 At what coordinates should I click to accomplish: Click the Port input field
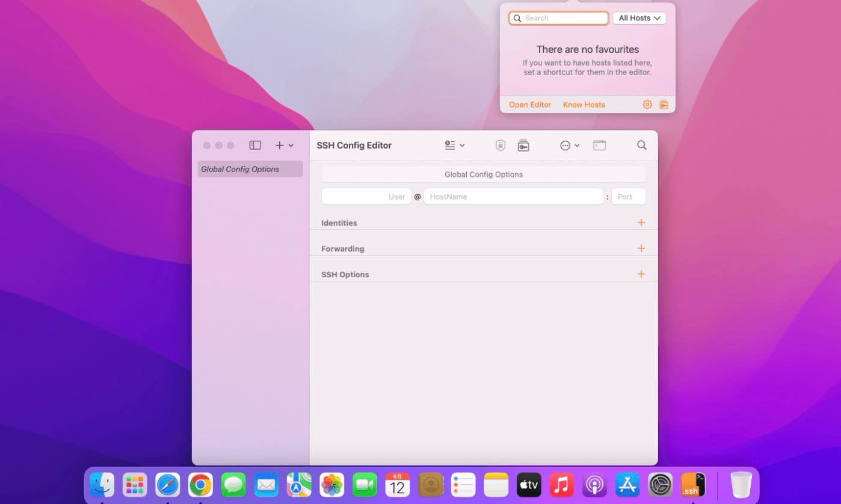coord(628,197)
